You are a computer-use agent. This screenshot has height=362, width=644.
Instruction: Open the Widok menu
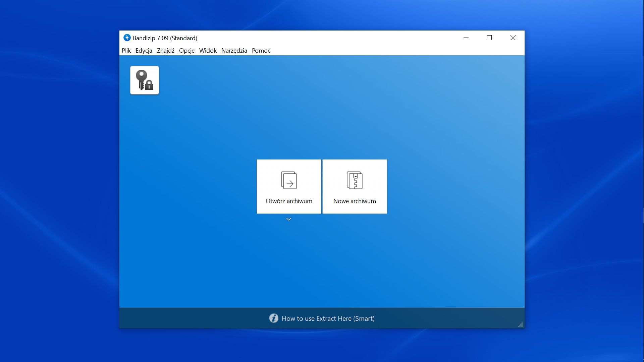point(208,51)
